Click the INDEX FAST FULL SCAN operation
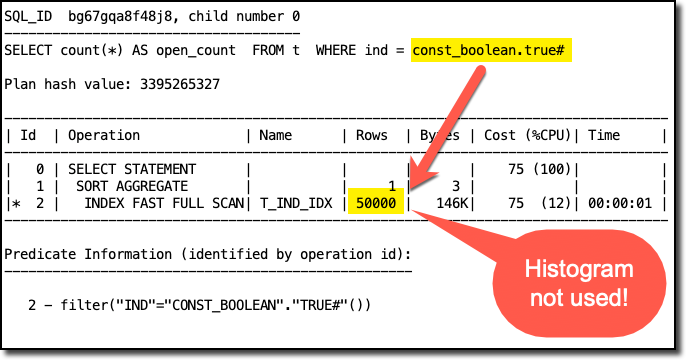 click(x=164, y=203)
